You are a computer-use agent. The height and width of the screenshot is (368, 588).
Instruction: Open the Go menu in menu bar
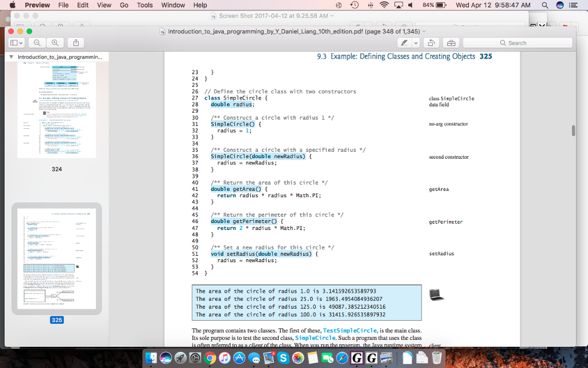[124, 5]
